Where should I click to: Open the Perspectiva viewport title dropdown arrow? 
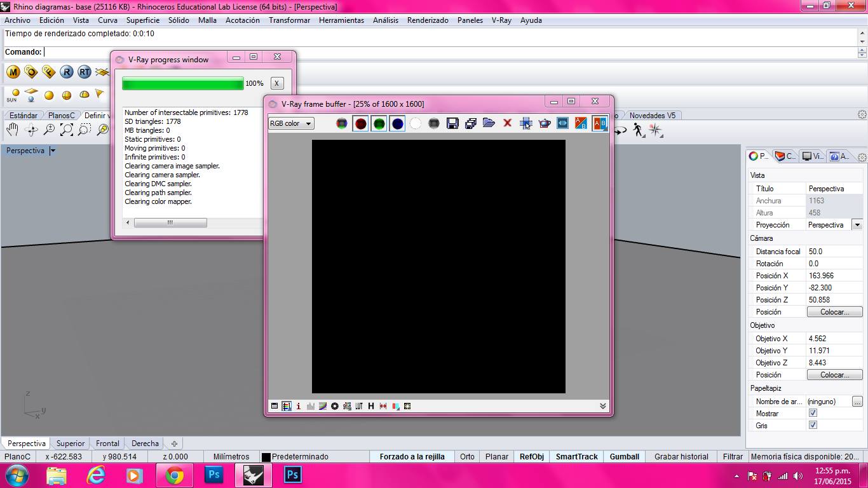(x=53, y=151)
